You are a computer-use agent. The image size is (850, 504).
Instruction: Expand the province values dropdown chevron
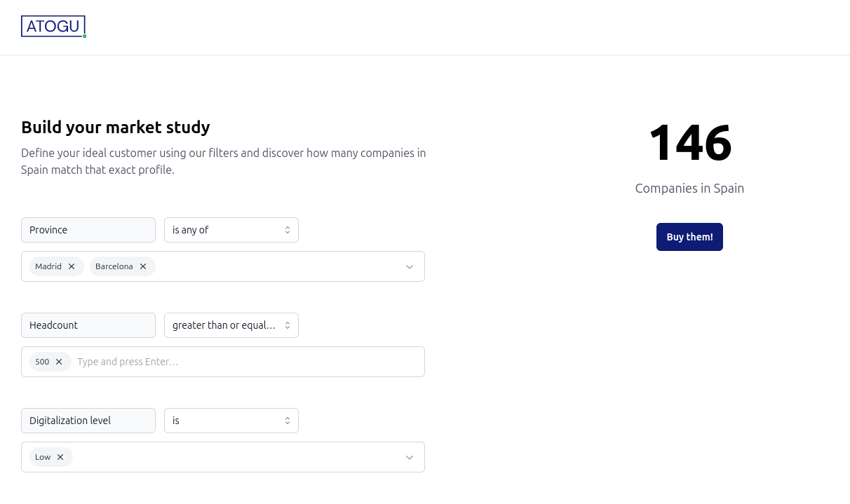[410, 266]
